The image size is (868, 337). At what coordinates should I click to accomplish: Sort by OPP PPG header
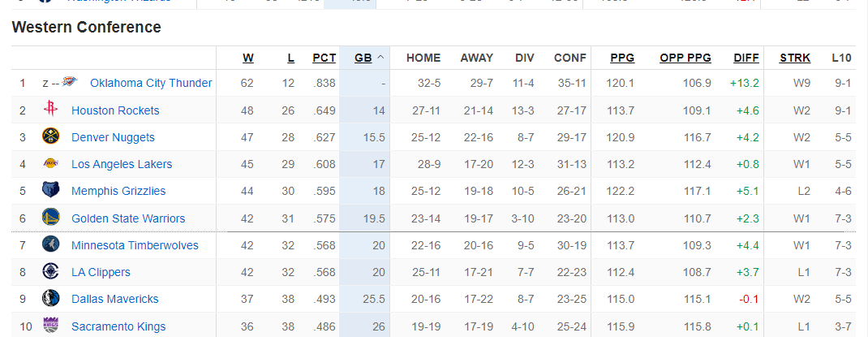(x=685, y=58)
